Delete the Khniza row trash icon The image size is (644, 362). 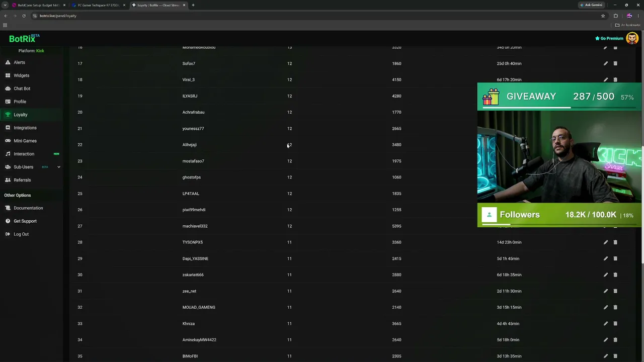pos(615,323)
